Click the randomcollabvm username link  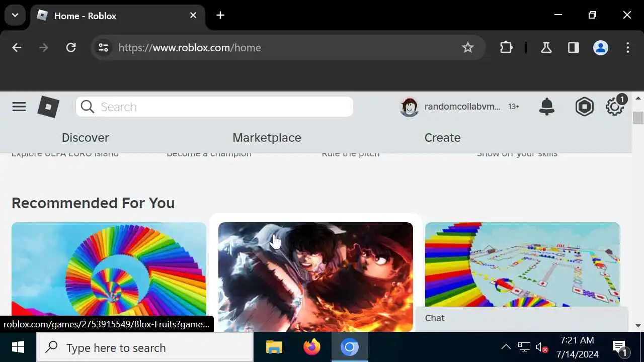point(462,107)
